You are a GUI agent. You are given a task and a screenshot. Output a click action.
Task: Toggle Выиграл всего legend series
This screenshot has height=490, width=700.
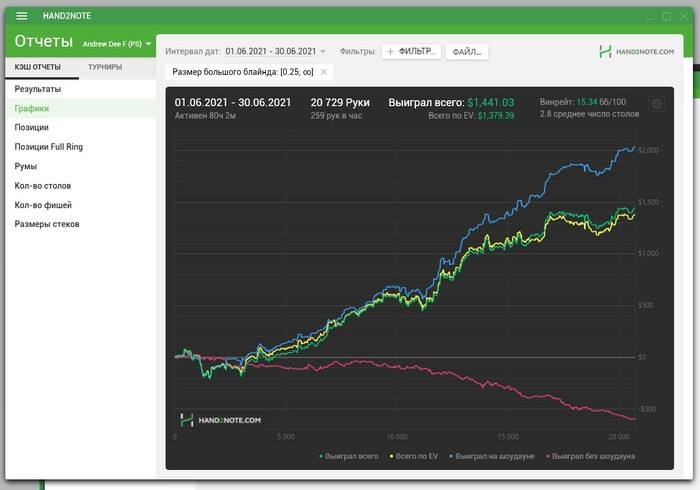click(x=349, y=456)
